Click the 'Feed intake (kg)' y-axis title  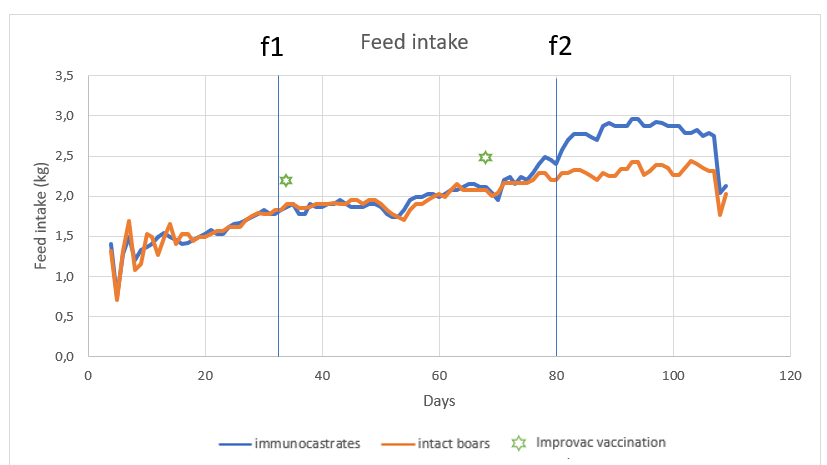[x=42, y=215]
